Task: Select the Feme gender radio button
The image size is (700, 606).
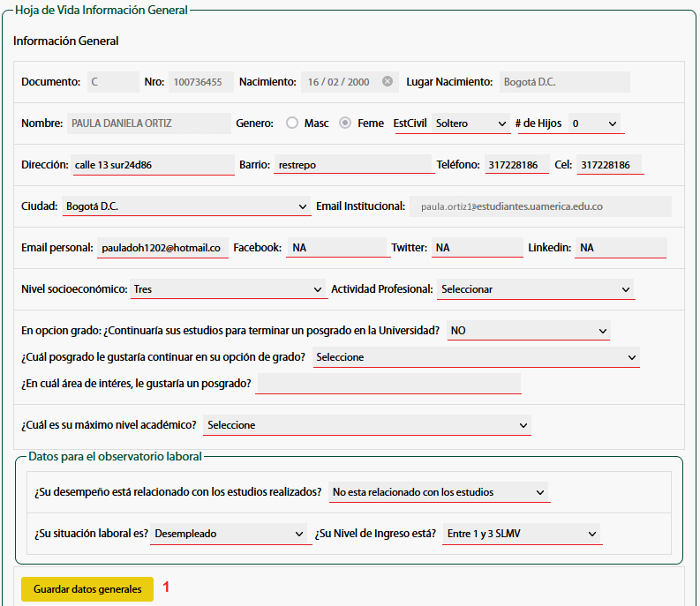Action: pos(345,123)
